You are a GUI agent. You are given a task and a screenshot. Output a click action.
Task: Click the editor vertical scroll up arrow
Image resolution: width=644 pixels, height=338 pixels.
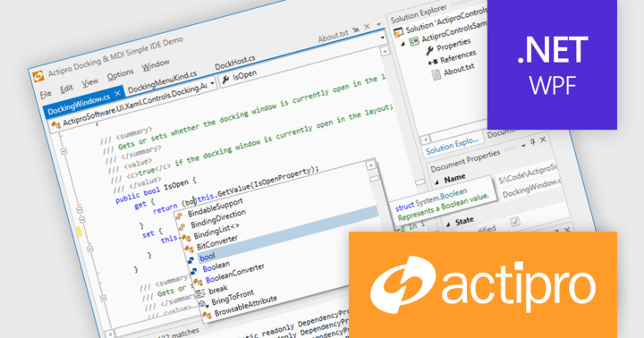point(385,52)
